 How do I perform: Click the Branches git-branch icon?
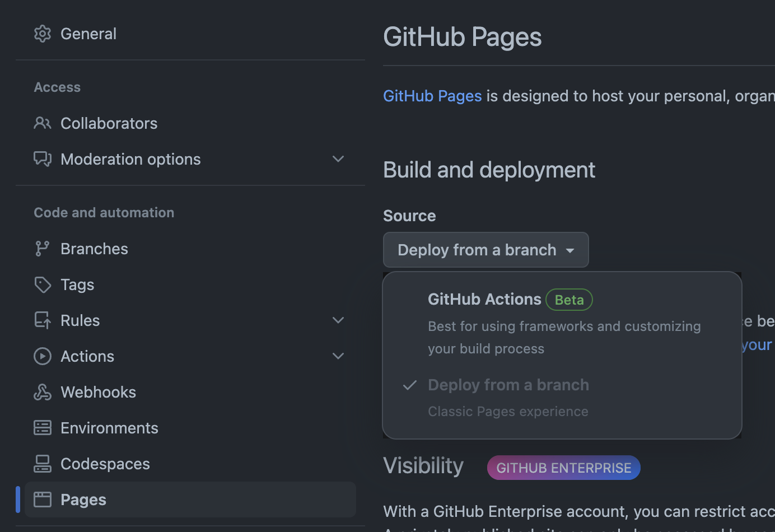coord(43,249)
